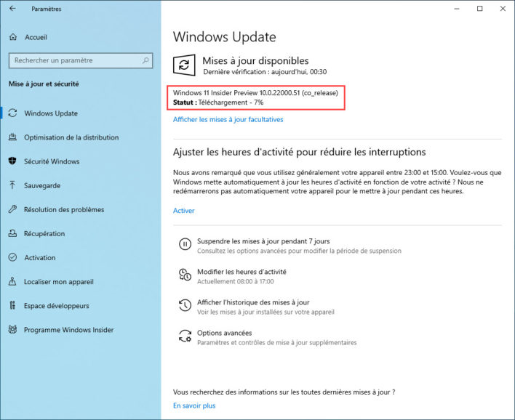The height and width of the screenshot is (420, 515).
Task: Click the pause icon for suspending updates
Action: pyautogui.click(x=185, y=244)
